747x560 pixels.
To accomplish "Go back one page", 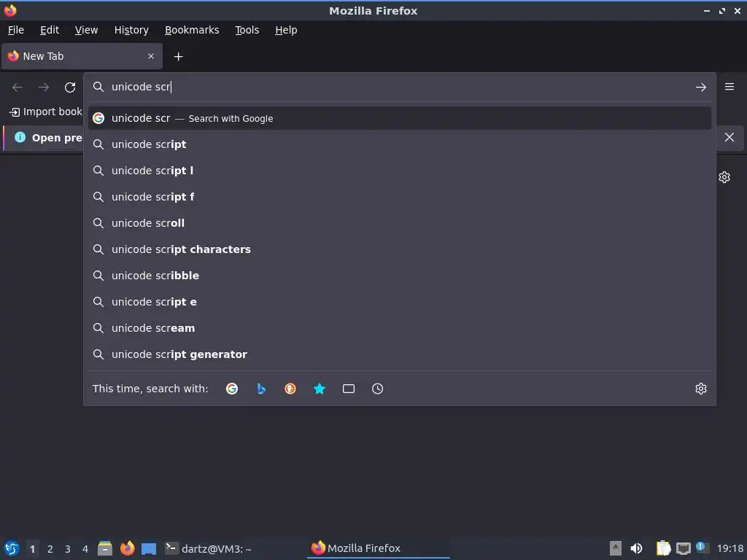I will pyautogui.click(x=18, y=87).
